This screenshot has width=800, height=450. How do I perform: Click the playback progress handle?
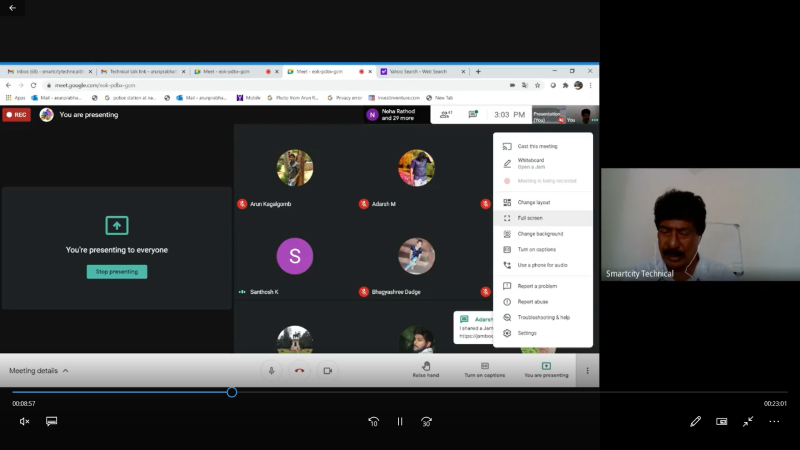(232, 392)
